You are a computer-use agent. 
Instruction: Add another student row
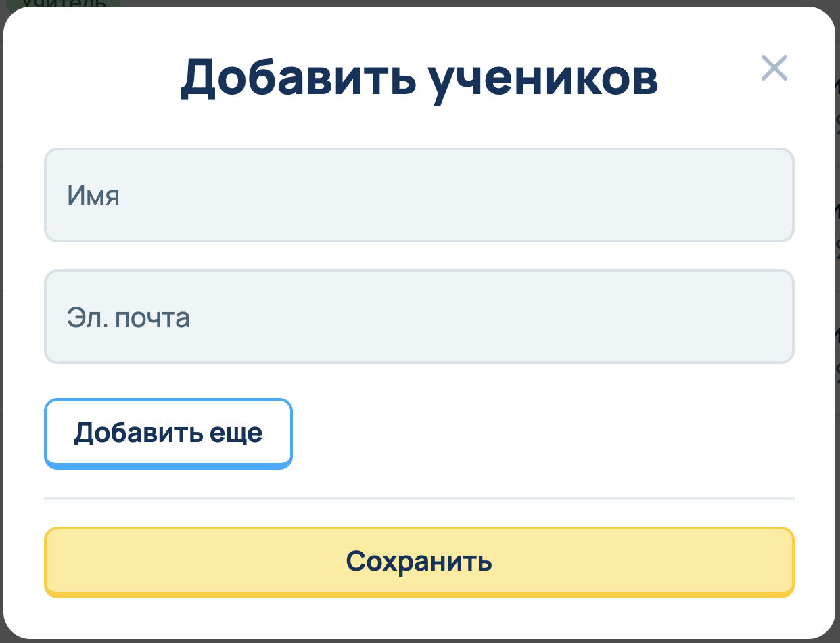click(168, 433)
